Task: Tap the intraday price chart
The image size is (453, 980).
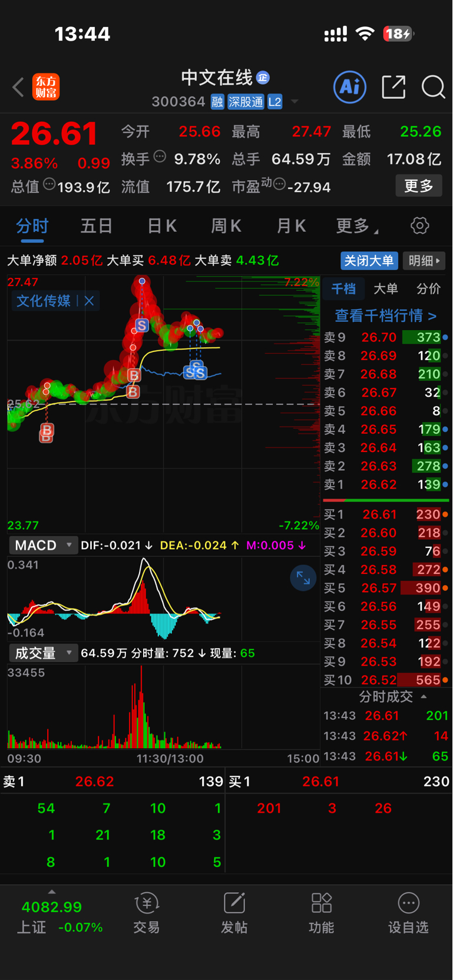Action: click(163, 404)
